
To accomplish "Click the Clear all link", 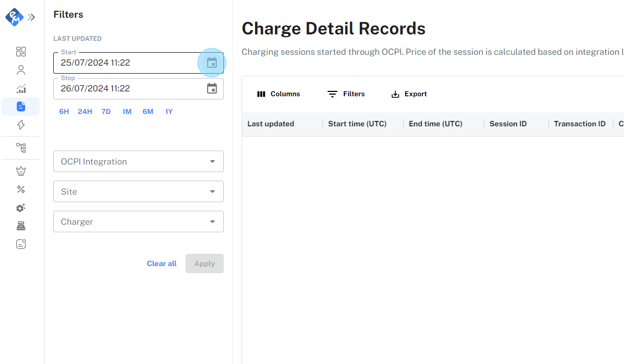I will (161, 263).
